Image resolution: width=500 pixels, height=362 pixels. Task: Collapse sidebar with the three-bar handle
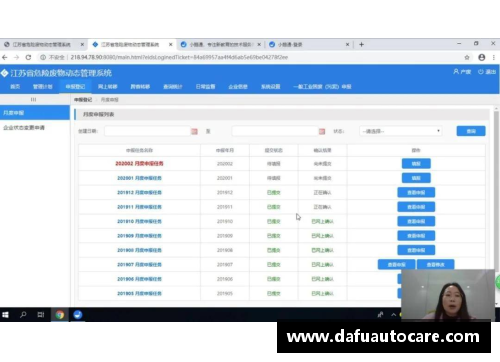pos(34,99)
